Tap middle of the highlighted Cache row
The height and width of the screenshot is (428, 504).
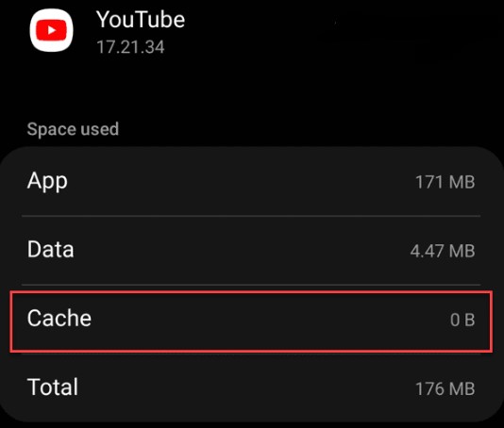[x=251, y=321]
